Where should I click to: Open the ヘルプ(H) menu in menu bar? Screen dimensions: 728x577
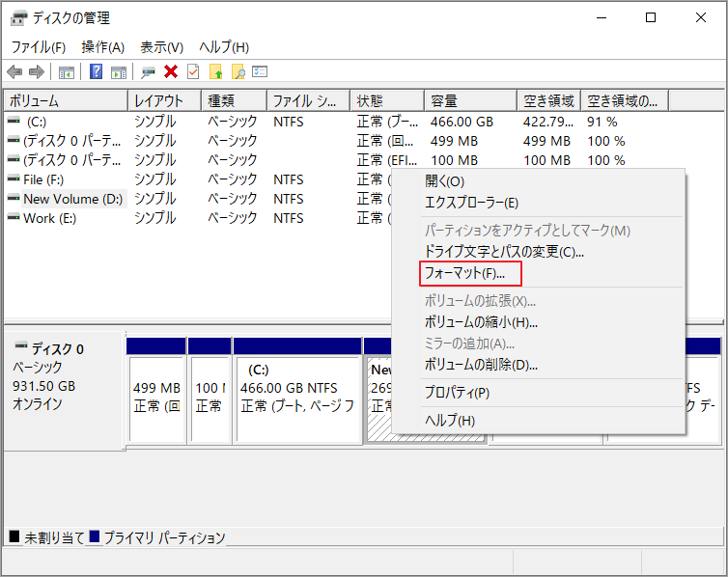(224, 47)
